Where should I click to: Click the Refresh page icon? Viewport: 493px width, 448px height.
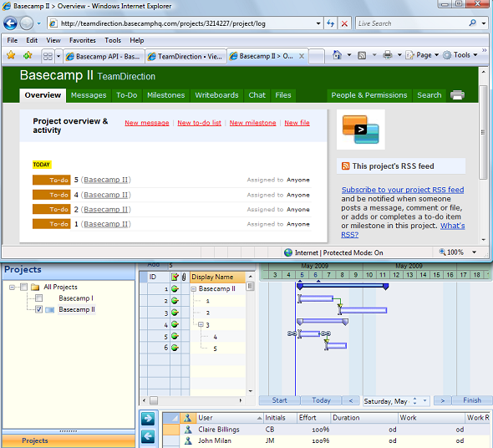point(330,23)
